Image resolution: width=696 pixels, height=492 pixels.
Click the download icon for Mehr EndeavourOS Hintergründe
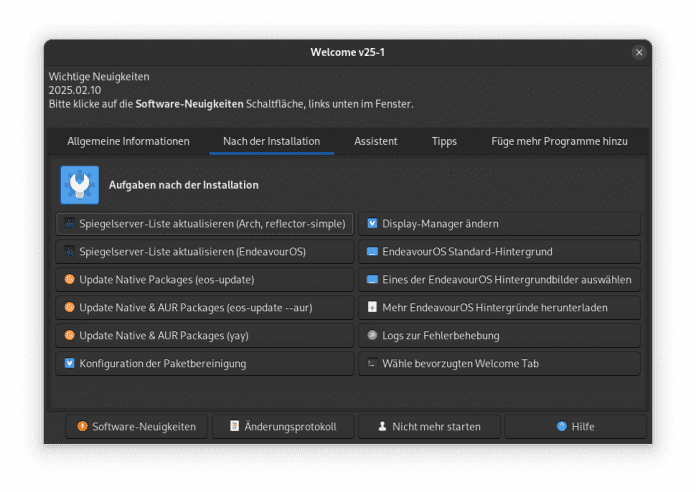pyautogui.click(x=372, y=308)
